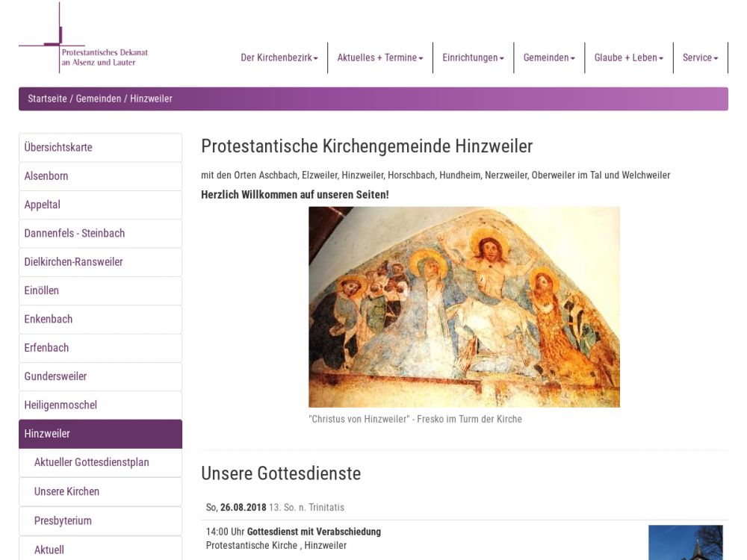
Task: Click the Christus von Hinzweiler fresco image
Action: (464, 307)
